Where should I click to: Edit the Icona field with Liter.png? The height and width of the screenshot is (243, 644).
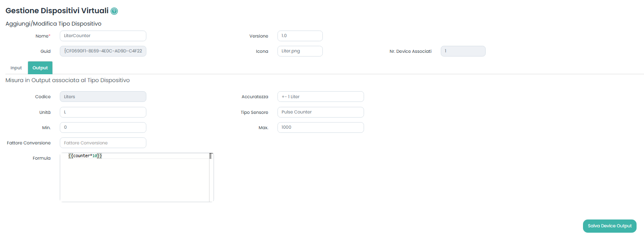(300, 51)
